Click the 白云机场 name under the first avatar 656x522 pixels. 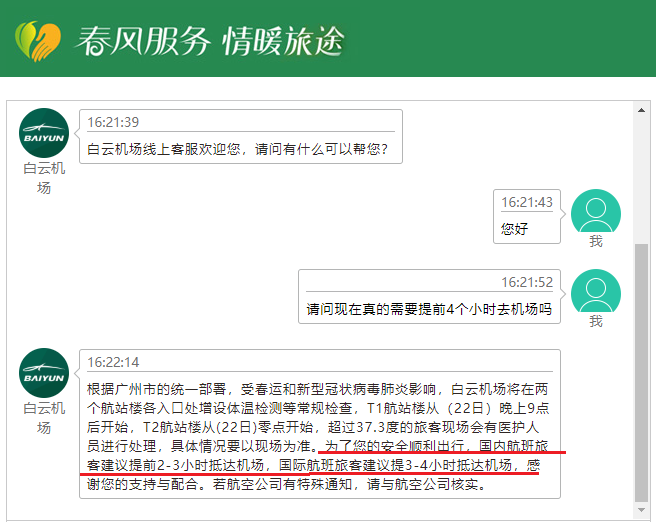[x=44, y=178]
